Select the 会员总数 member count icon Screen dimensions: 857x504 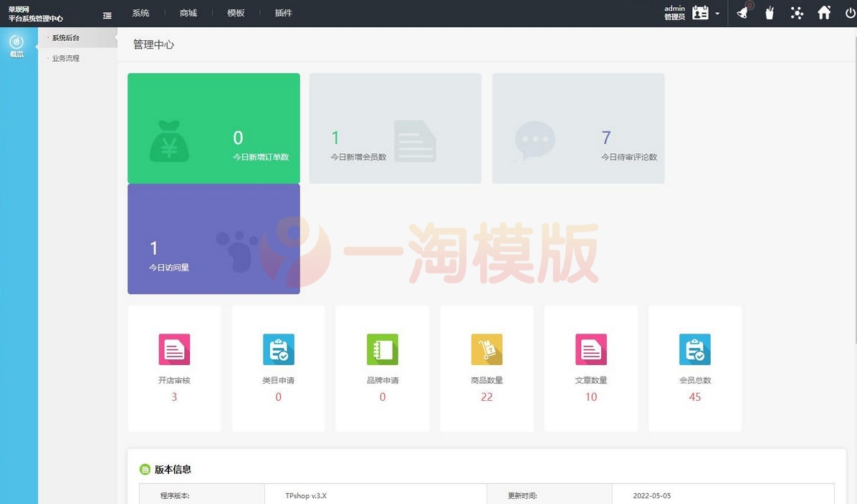tap(694, 349)
